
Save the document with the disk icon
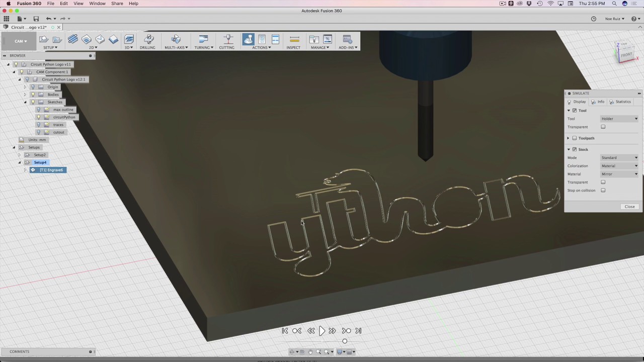[x=36, y=19]
